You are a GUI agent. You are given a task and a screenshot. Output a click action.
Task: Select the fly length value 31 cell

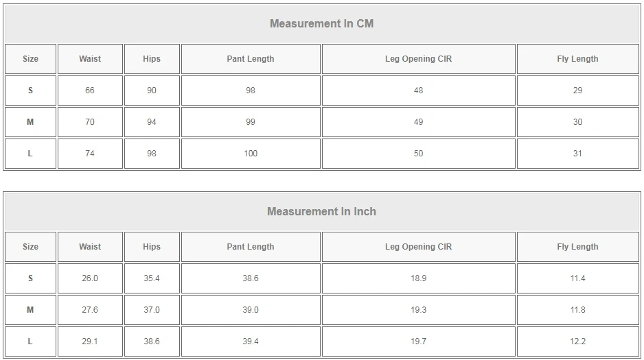pos(577,154)
